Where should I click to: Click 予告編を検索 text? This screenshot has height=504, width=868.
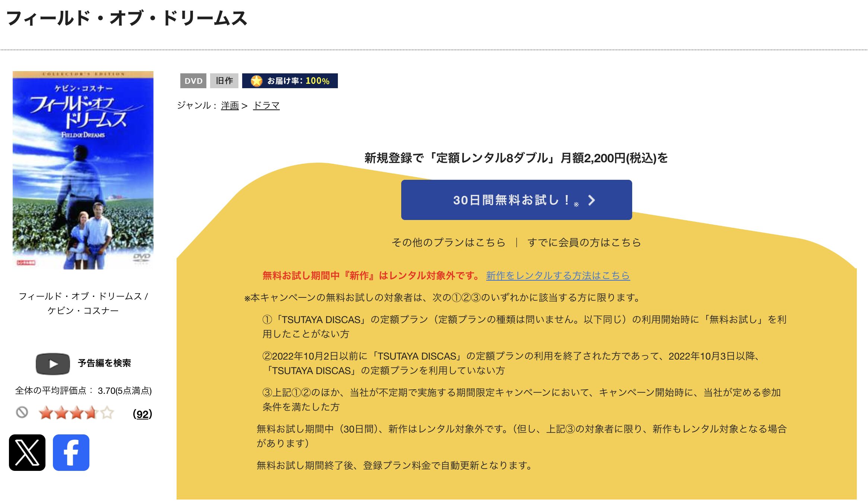pos(104,363)
